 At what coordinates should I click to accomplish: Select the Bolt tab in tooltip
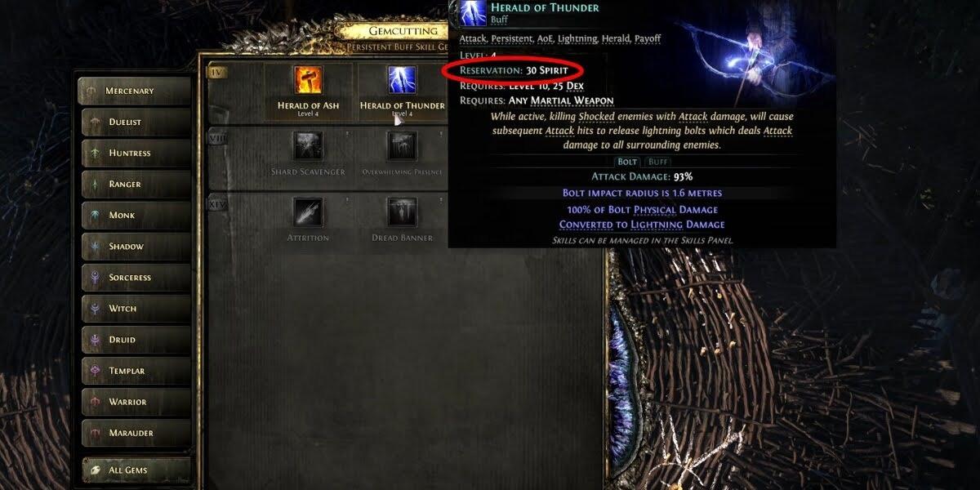point(627,162)
